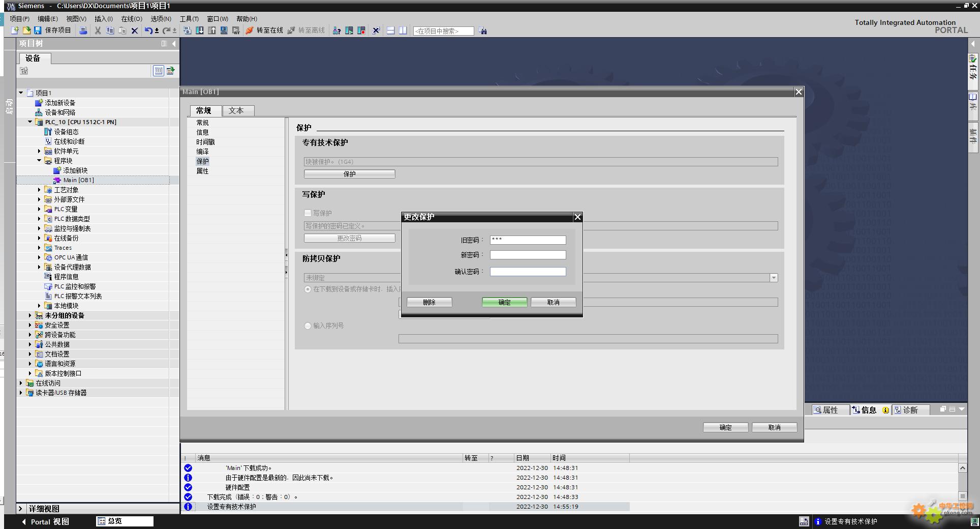Viewport: 980px width, 529px height.
Task: Collapse the 程序块 tree node
Action: point(39,161)
